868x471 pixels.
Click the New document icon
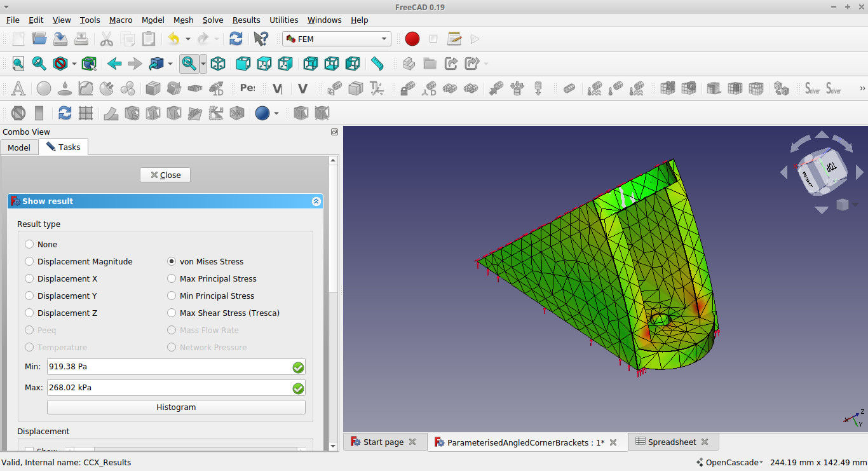[x=18, y=39]
